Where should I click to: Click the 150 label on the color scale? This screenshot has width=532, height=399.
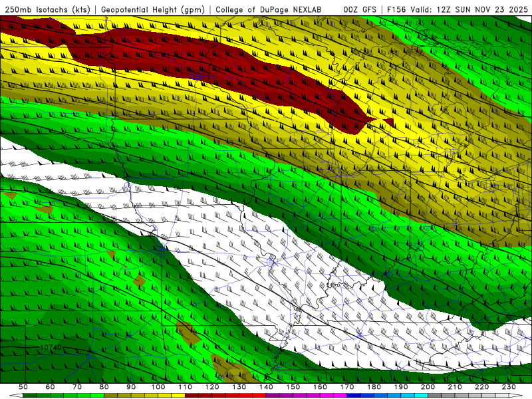tap(293, 387)
